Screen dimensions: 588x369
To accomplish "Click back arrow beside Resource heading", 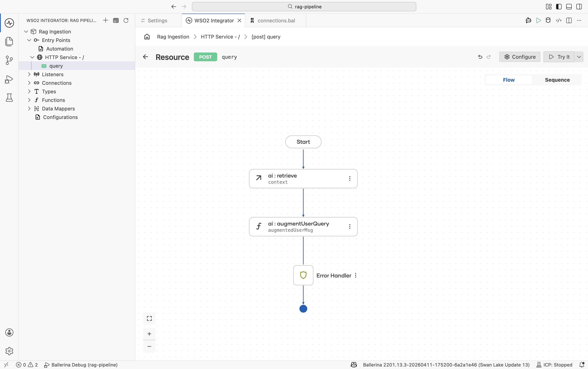I will coord(145,57).
